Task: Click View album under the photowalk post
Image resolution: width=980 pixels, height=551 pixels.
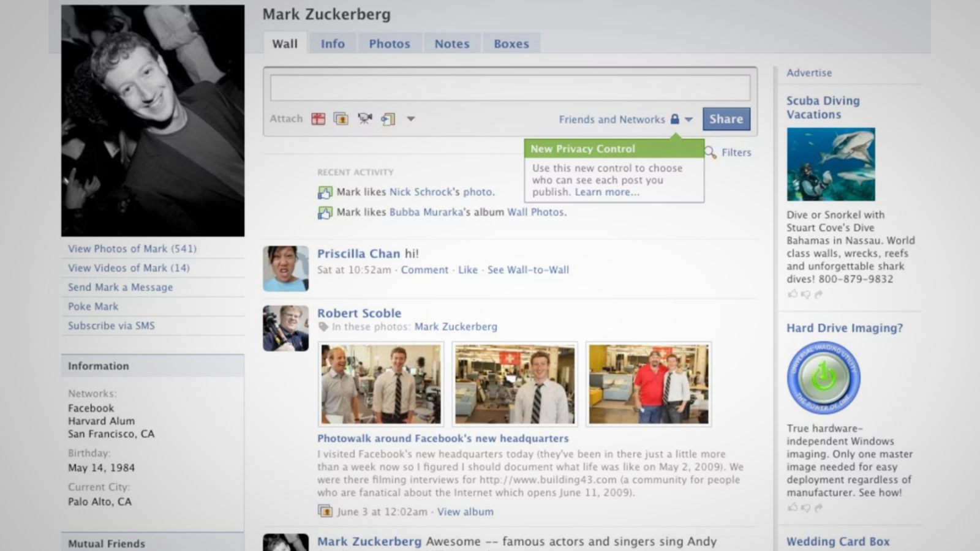Action: tap(465, 512)
